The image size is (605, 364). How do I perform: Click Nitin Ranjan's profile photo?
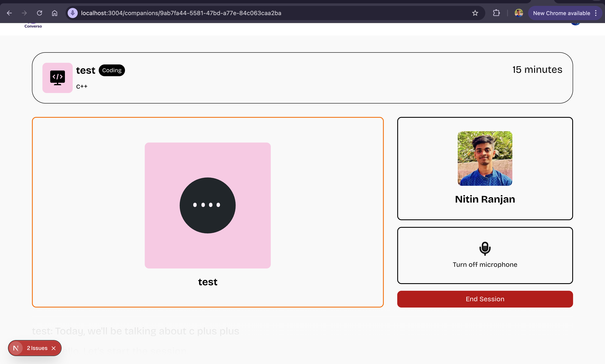coord(485,158)
